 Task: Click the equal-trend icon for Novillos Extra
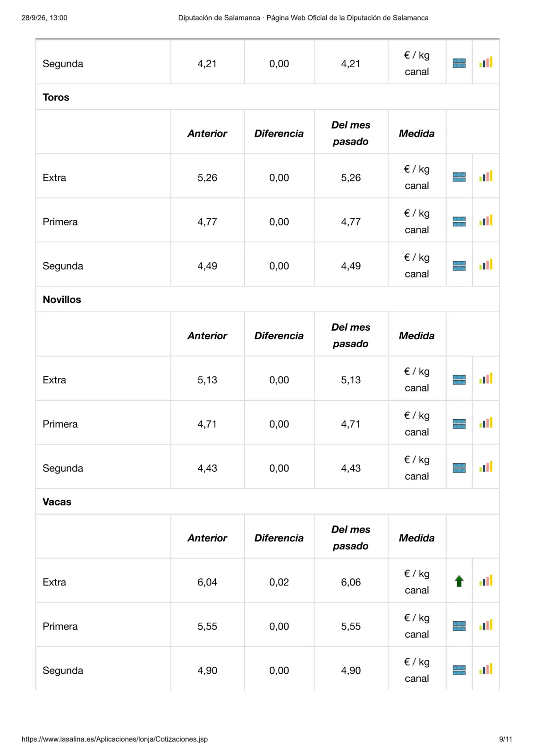[459, 380]
